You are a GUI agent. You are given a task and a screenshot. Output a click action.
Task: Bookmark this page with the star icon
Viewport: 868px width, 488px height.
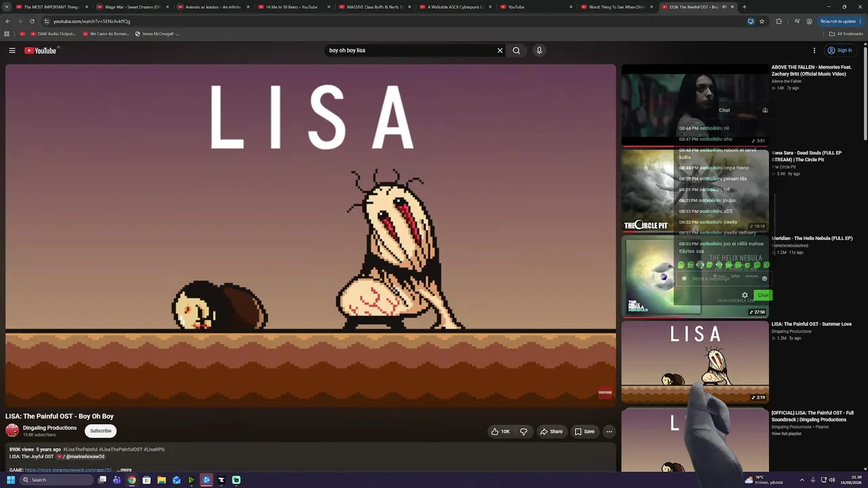click(762, 21)
